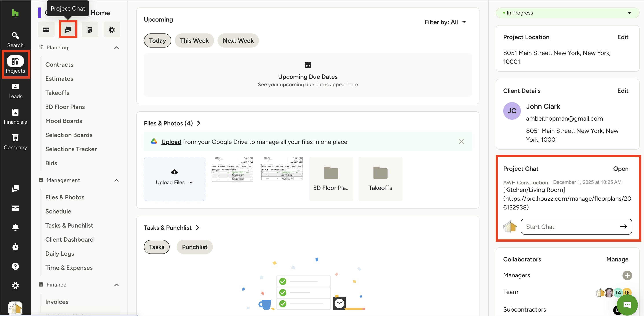The height and width of the screenshot is (316, 644).
Task: Click the Upload Google Drive link
Action: [171, 142]
